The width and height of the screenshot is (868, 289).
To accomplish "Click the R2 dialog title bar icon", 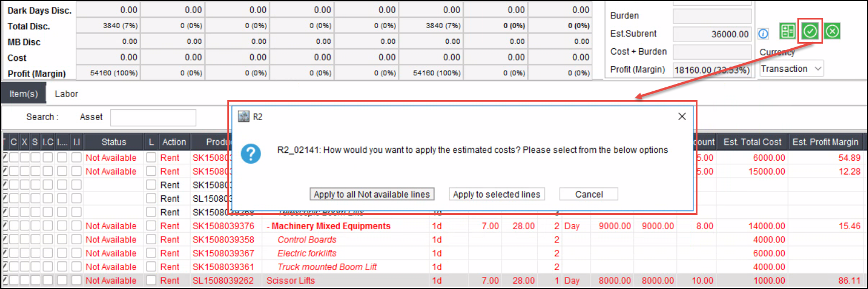I will tap(243, 116).
